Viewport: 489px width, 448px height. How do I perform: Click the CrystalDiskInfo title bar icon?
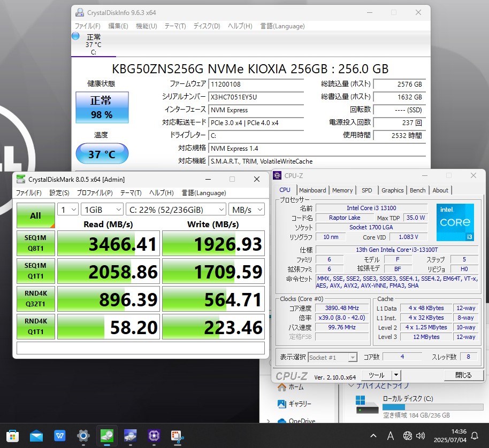80,12
